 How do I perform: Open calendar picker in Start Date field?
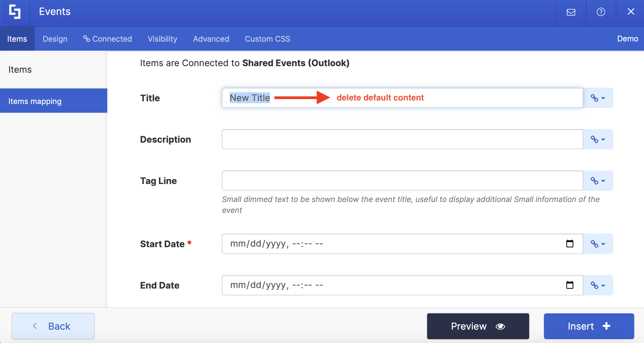tap(570, 244)
